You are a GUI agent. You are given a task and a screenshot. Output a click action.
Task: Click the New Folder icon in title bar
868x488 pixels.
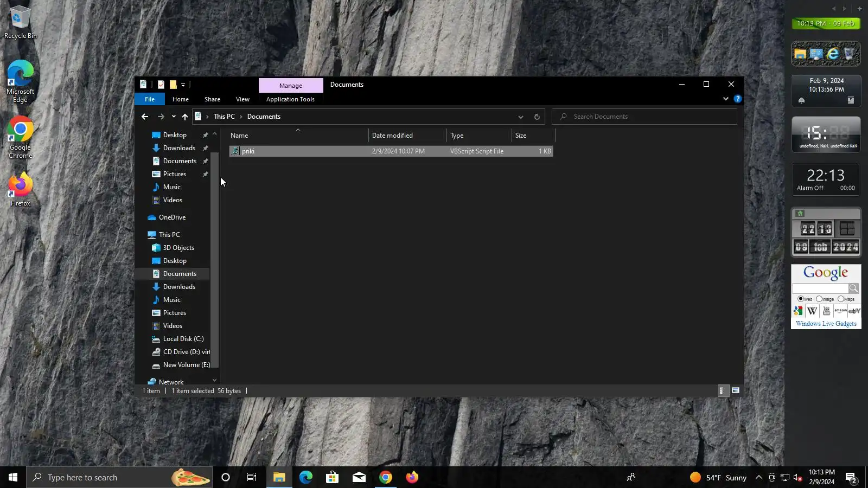pyautogui.click(x=173, y=85)
